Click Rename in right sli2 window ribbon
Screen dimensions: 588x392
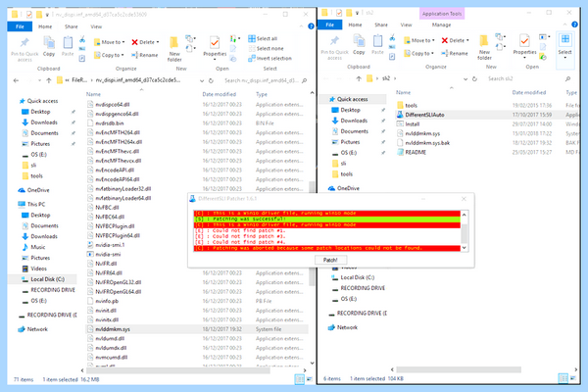(455, 53)
